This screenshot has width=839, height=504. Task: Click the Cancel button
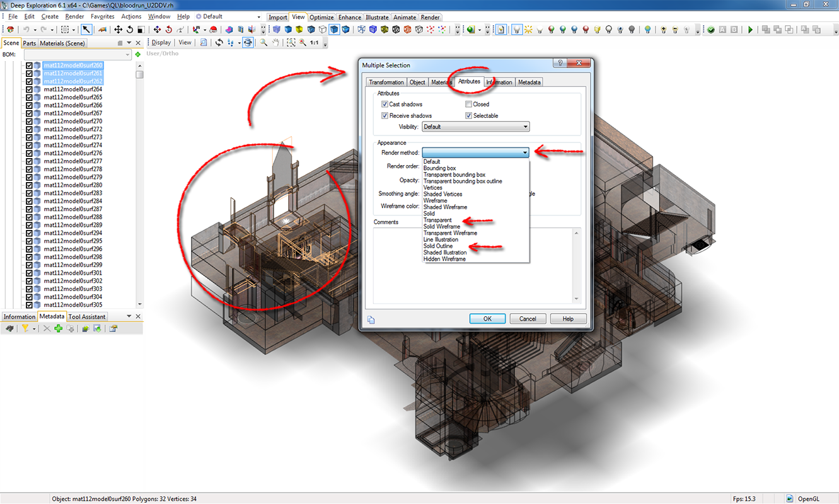point(528,319)
